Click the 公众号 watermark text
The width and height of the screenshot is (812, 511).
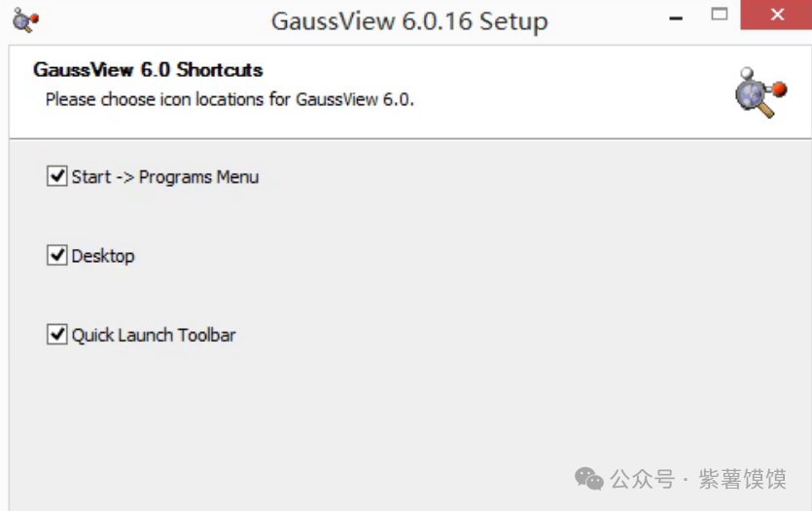(643, 479)
